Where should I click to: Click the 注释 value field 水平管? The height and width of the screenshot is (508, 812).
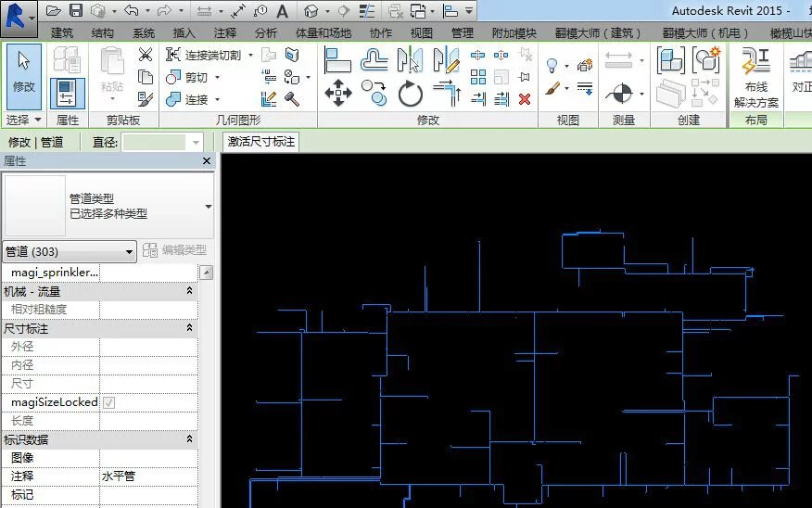click(x=148, y=476)
